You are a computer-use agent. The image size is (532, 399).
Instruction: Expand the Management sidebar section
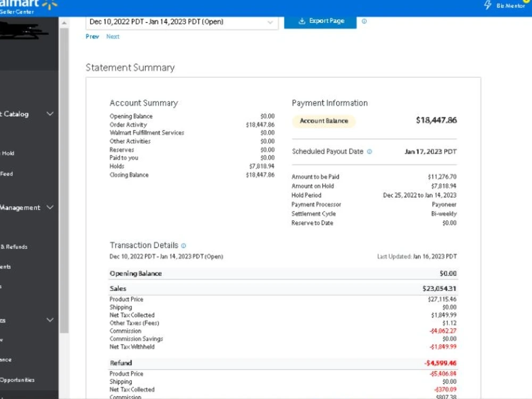[x=50, y=207]
